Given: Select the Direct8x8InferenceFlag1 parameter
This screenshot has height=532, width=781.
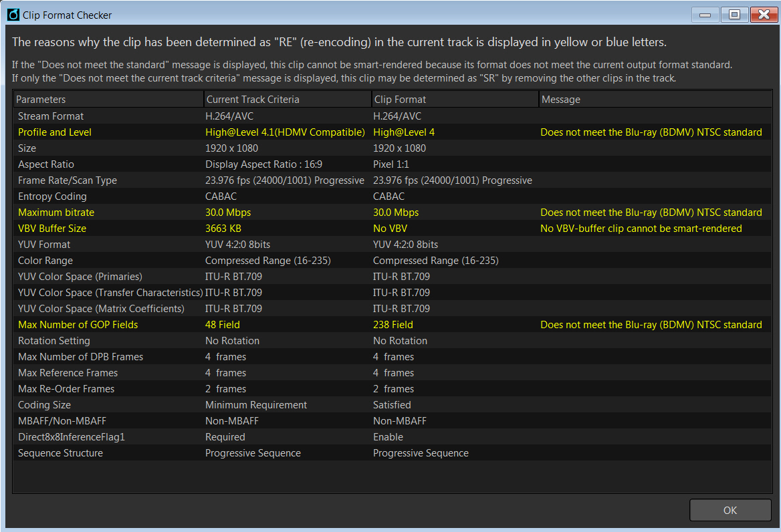Looking at the screenshot, I should click(x=72, y=437).
